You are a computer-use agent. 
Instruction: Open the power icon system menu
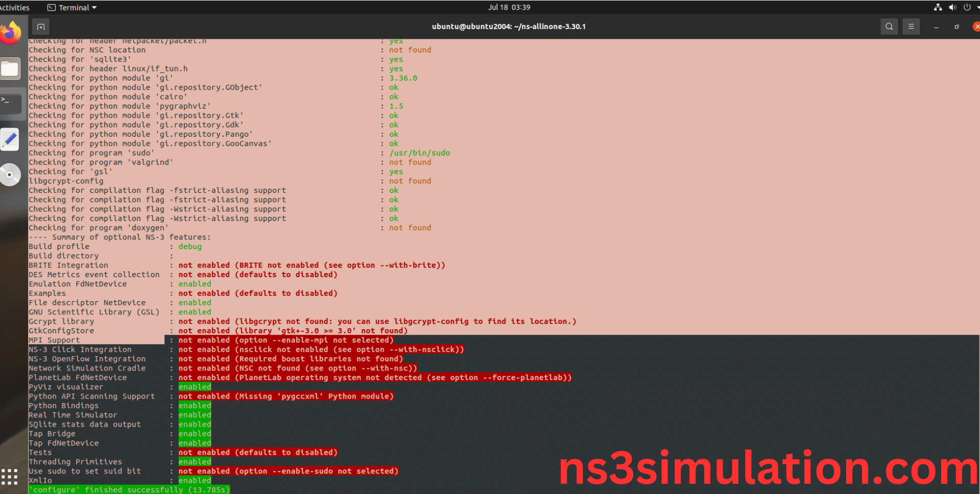[x=967, y=7]
